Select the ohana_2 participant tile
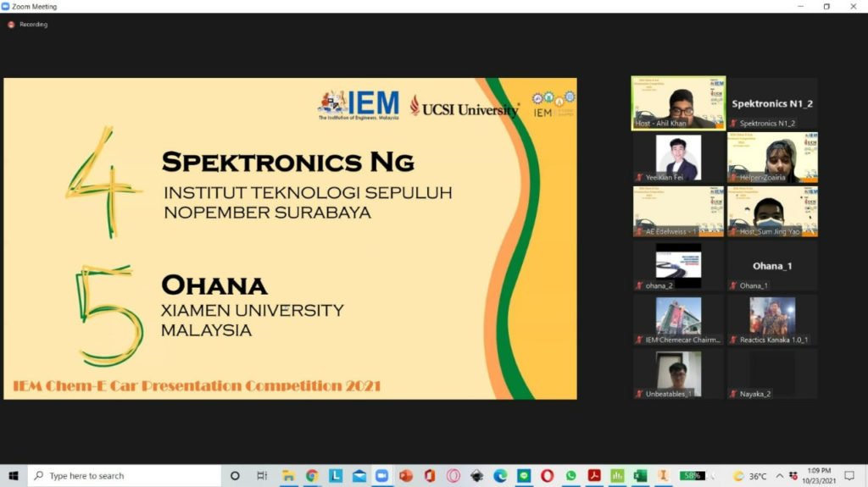 [x=678, y=266]
